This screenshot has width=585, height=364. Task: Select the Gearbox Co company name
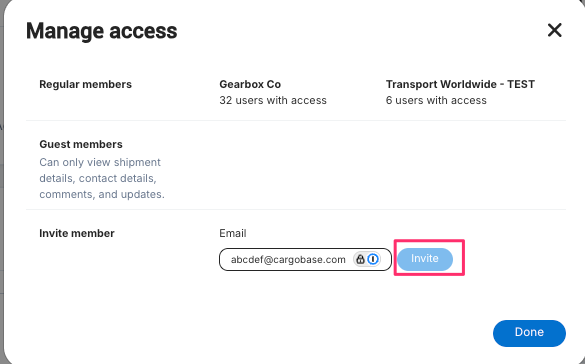click(x=250, y=84)
